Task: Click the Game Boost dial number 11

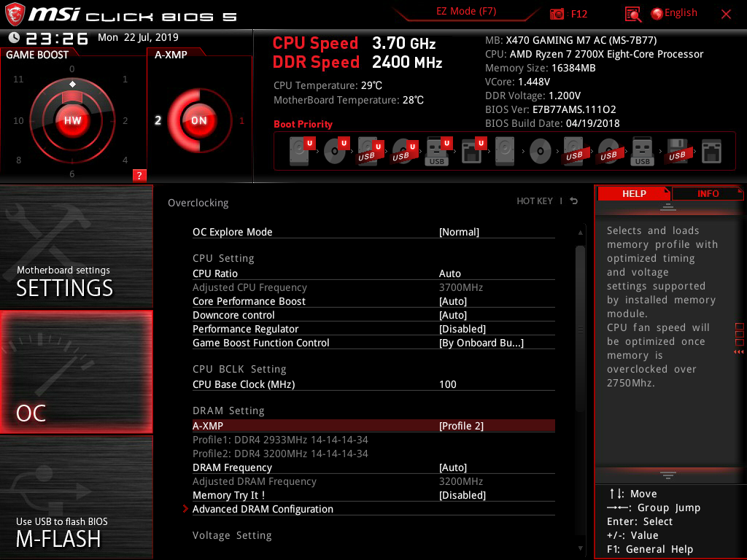Action: tap(18, 79)
